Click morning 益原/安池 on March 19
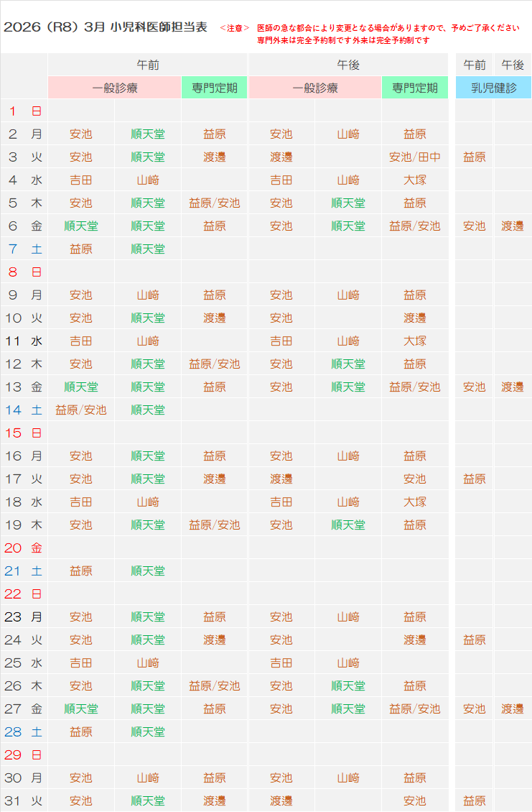Viewport: 532px width, 812px height. (x=215, y=525)
